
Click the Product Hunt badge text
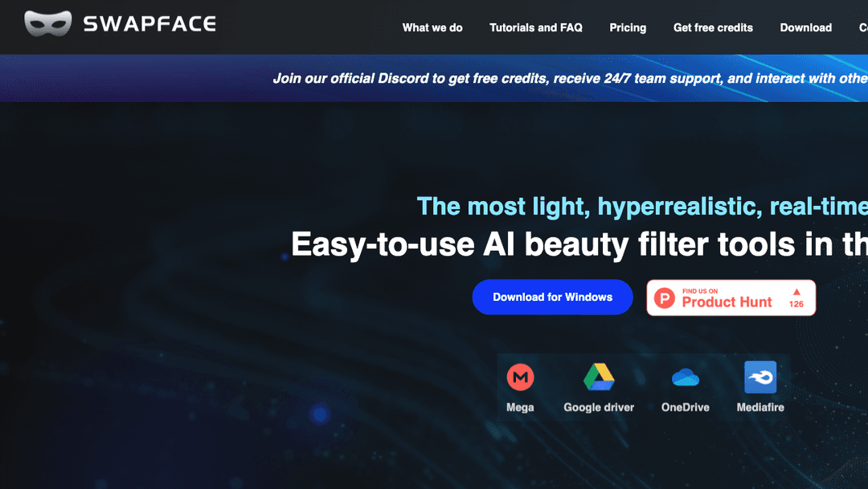click(727, 302)
